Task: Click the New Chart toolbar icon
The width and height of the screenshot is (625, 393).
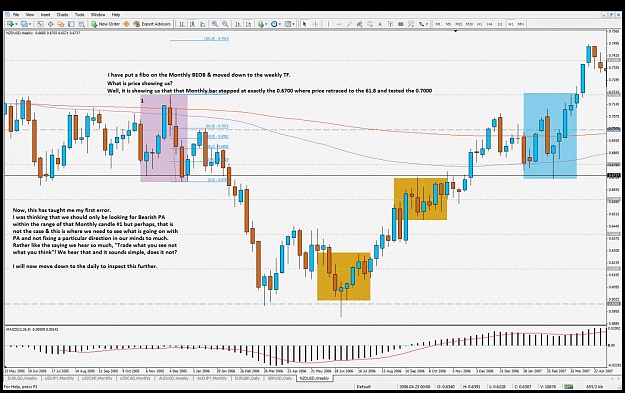Action: 10,24
